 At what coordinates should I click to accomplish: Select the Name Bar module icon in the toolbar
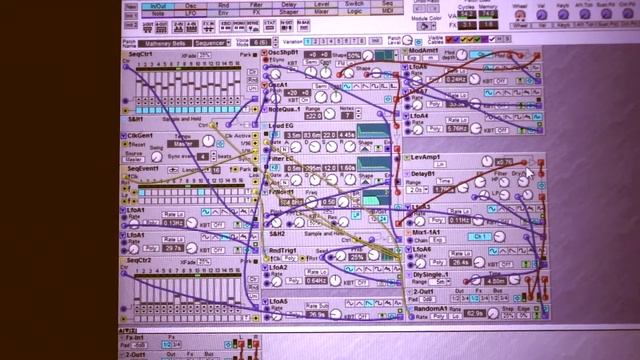coord(303,26)
